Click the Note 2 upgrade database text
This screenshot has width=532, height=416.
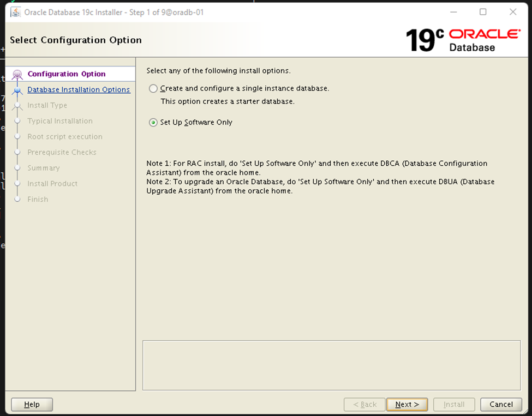320,186
